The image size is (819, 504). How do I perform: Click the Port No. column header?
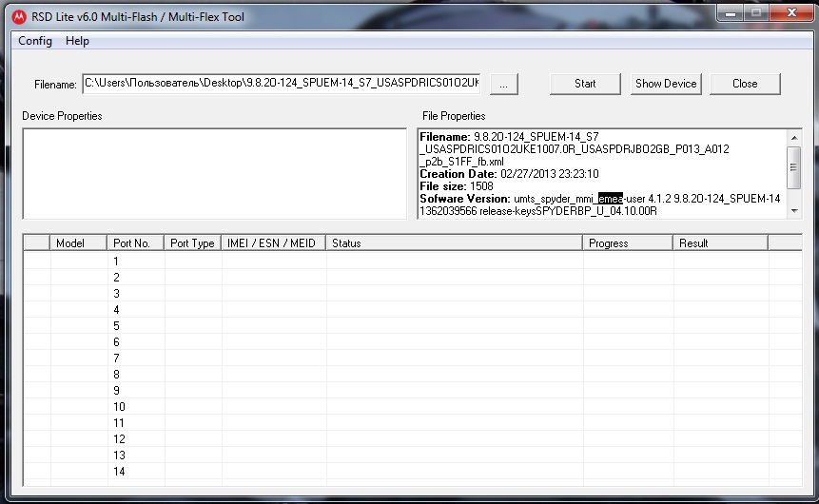135,242
